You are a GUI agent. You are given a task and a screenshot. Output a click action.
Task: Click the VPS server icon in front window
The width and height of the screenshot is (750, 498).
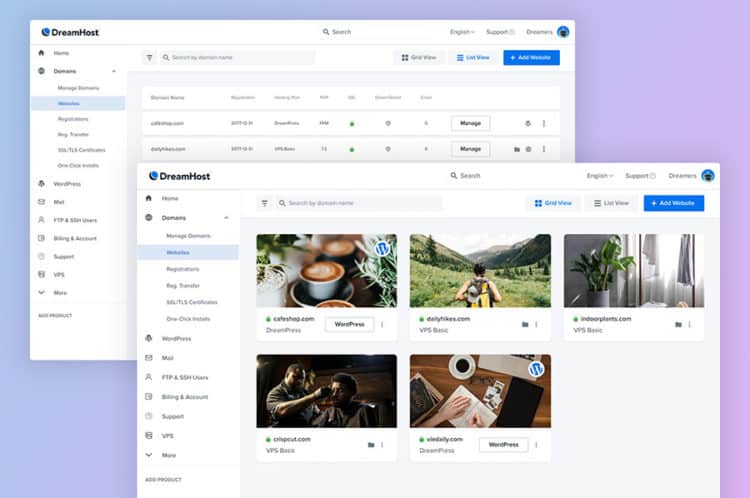[149, 436]
